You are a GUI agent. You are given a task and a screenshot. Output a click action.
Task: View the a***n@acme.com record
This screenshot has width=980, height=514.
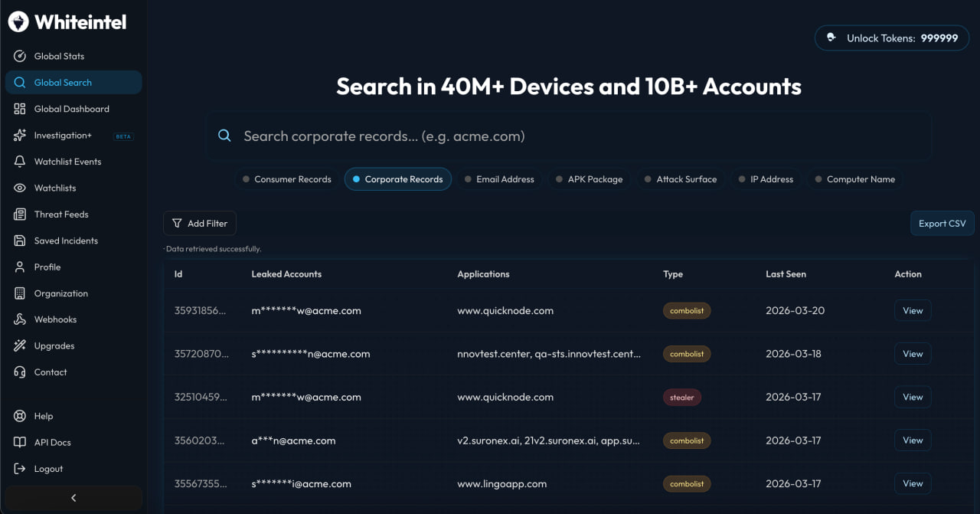coord(913,440)
